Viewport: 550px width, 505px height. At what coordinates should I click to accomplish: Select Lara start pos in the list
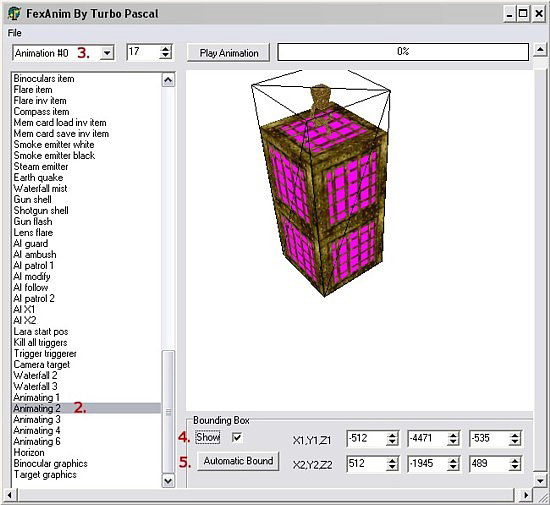click(x=41, y=332)
